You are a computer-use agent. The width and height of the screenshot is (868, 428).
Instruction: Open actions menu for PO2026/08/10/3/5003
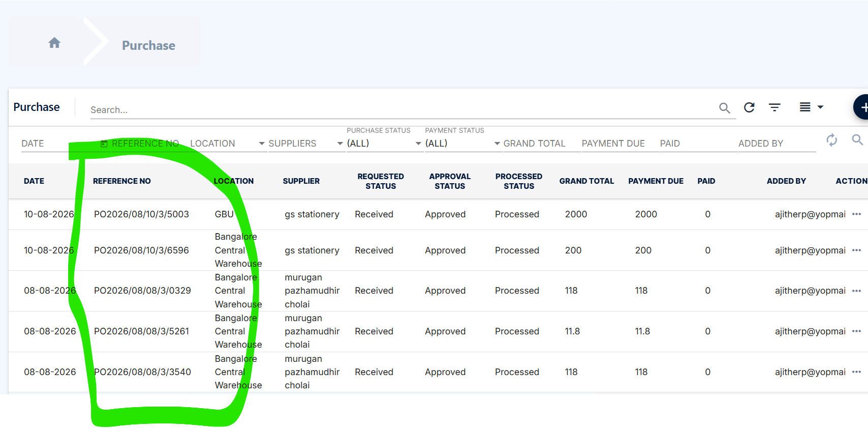pos(857,214)
